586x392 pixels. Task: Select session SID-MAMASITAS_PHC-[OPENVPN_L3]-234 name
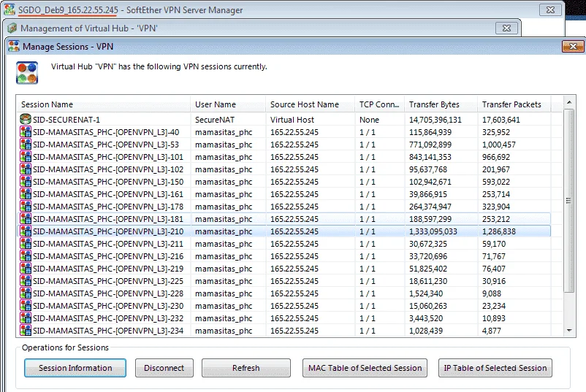tap(108, 331)
